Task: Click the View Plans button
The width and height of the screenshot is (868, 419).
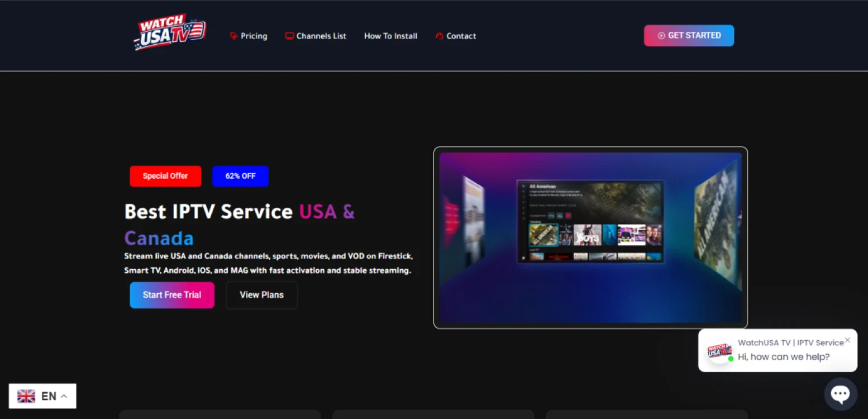Action: coord(261,295)
